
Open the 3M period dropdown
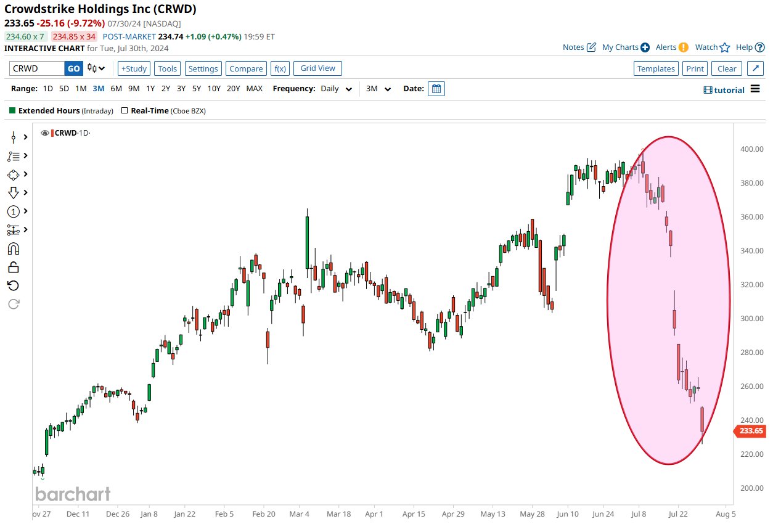coord(378,89)
